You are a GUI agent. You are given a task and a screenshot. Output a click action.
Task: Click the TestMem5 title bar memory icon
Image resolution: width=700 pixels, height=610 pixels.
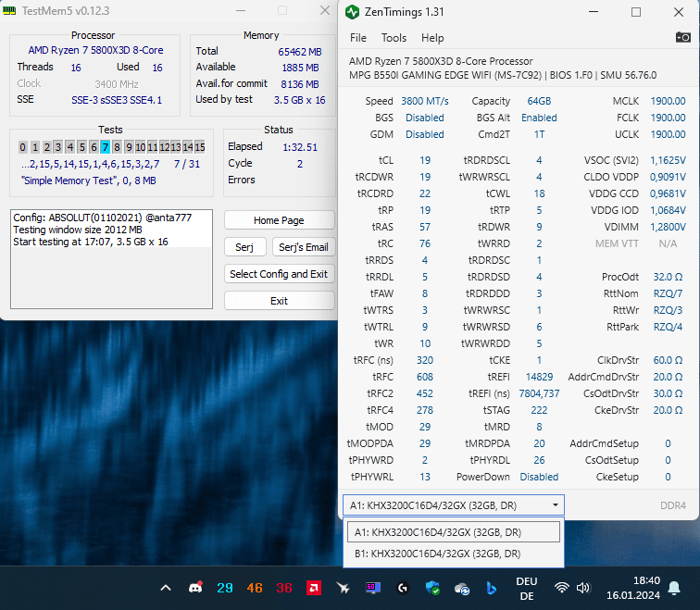pyautogui.click(x=9, y=10)
